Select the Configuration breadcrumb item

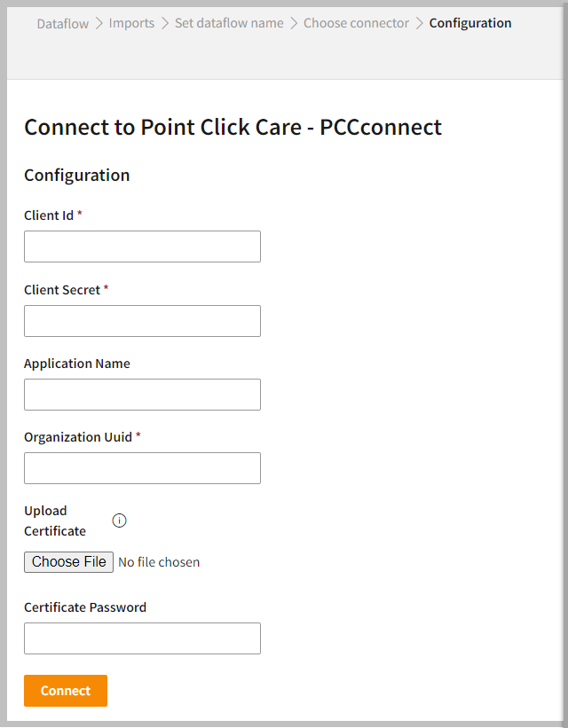(x=470, y=23)
